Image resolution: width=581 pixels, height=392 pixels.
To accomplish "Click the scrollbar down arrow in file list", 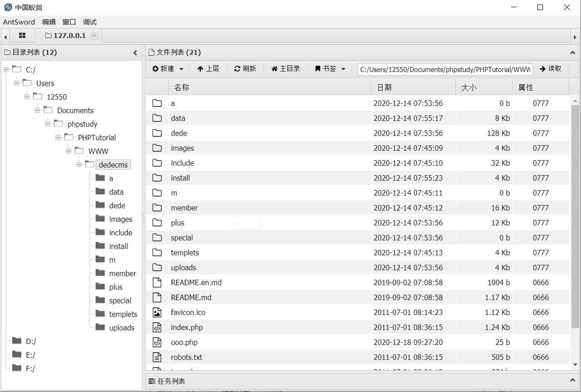I will tap(575, 364).
